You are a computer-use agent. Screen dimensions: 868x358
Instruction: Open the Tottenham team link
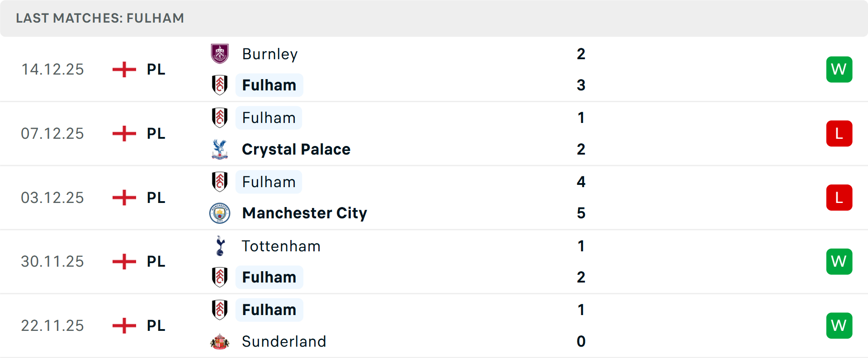(x=281, y=246)
